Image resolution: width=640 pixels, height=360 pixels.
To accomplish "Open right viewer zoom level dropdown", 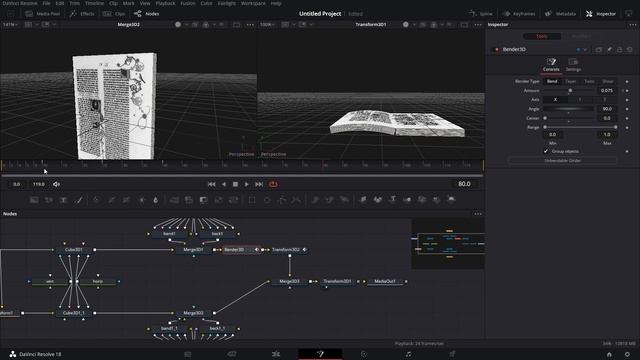I will (x=267, y=24).
